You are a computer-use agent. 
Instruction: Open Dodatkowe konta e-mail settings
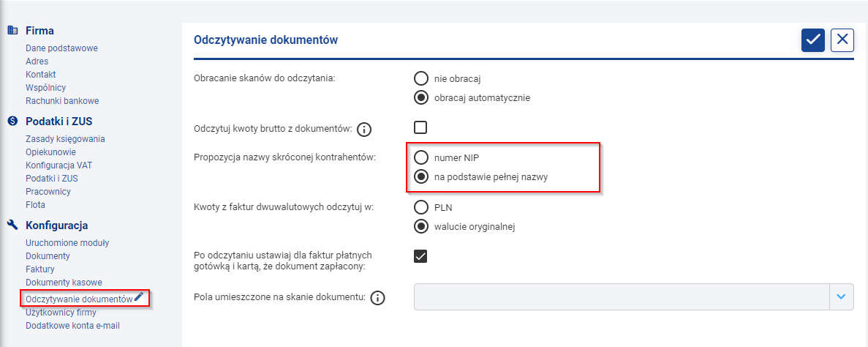[x=72, y=326]
